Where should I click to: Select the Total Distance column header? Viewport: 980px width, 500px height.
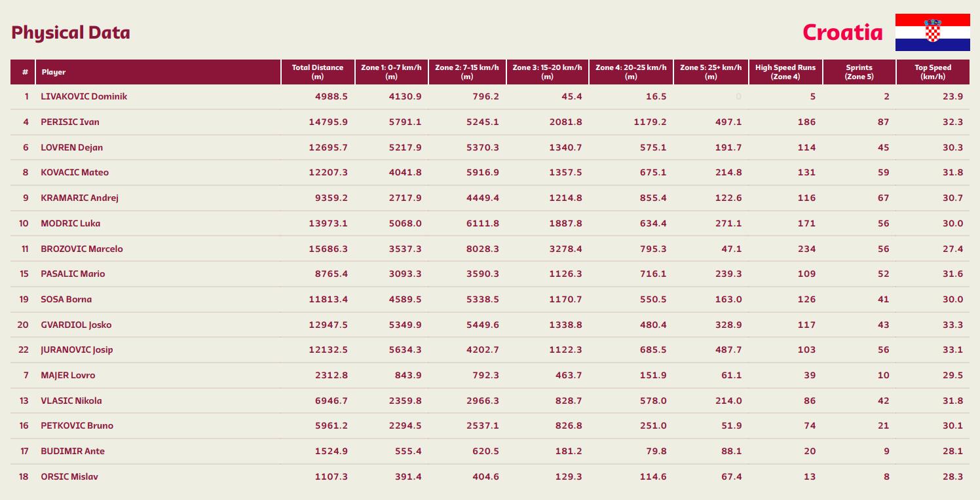tap(318, 72)
